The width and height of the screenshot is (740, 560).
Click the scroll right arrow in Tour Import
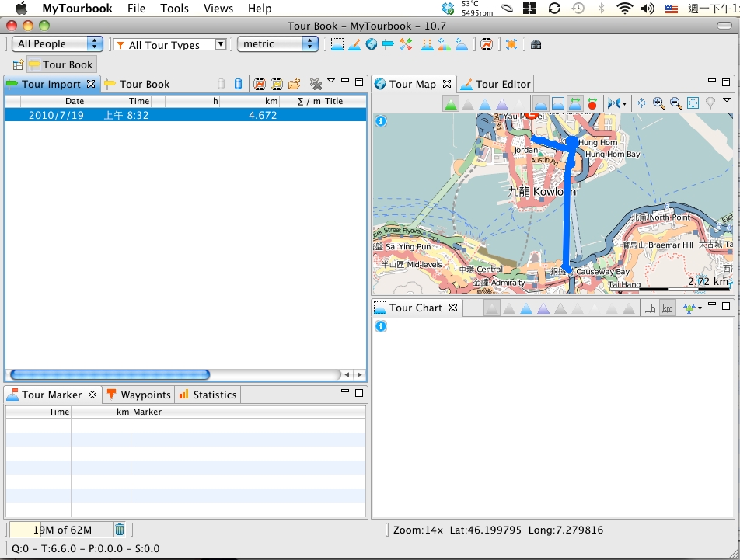[x=360, y=374]
